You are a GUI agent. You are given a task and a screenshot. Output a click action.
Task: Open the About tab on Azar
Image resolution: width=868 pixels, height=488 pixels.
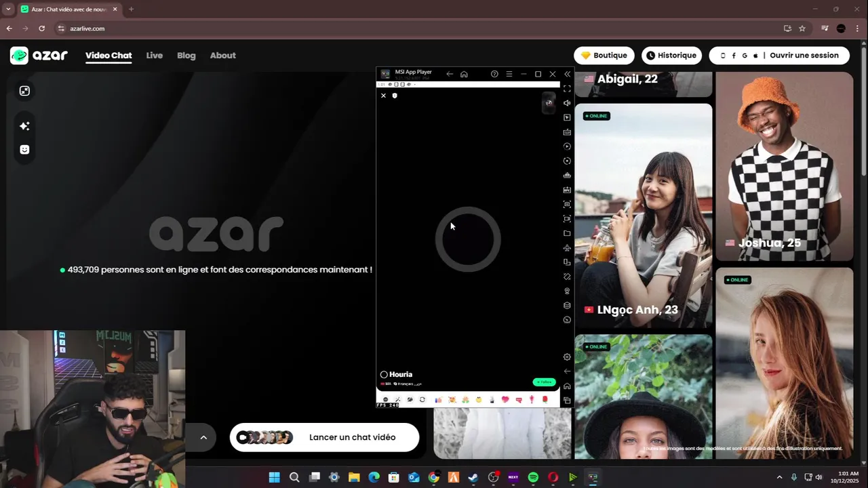click(x=223, y=56)
